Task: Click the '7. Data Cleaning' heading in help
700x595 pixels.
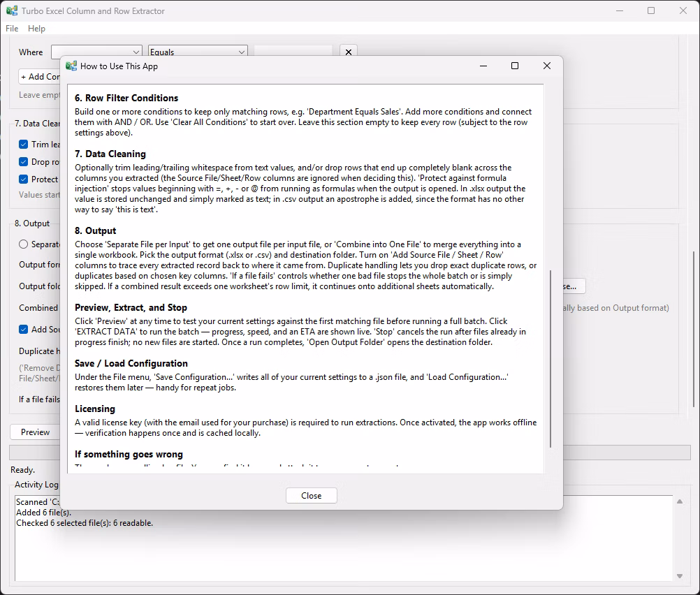Action: click(110, 154)
